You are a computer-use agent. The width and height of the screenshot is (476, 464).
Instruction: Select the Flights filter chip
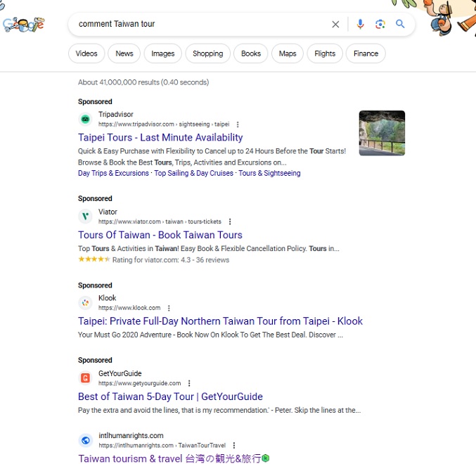pos(325,53)
